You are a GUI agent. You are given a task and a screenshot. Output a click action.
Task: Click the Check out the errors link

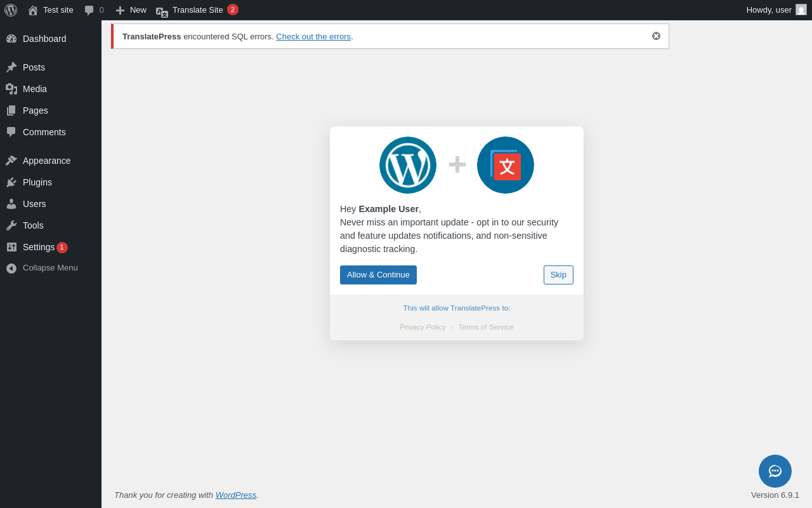point(313,37)
